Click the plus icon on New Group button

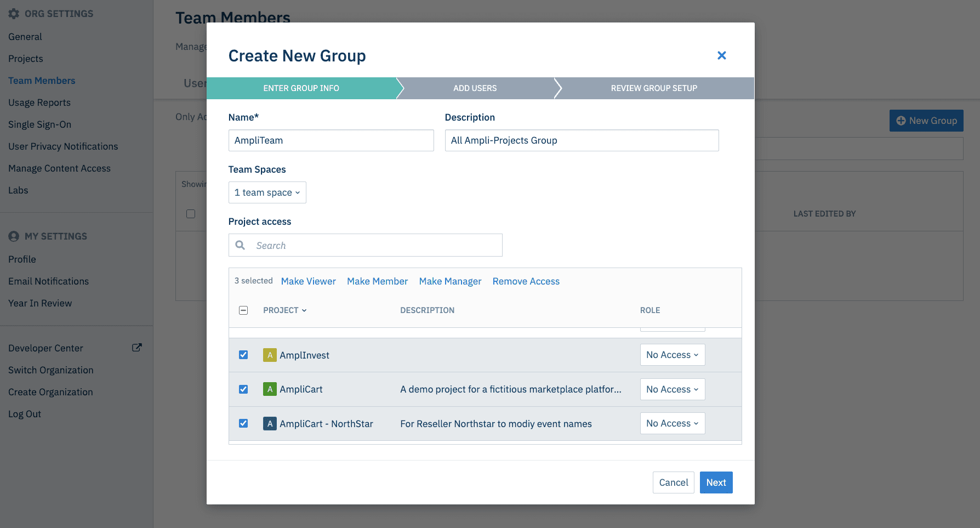point(902,120)
